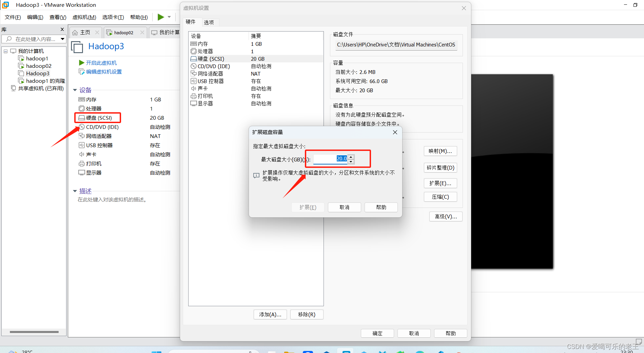
Task: Click processor icon in settings device list
Action: tap(194, 51)
